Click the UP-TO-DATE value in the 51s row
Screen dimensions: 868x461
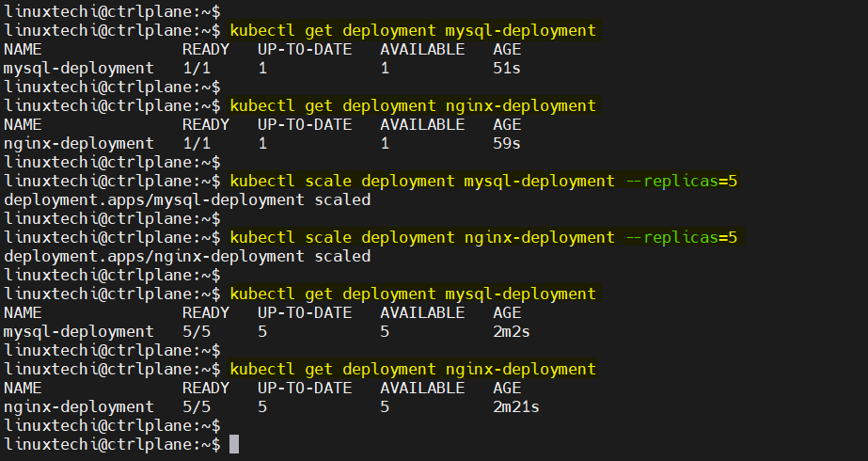pos(262,68)
